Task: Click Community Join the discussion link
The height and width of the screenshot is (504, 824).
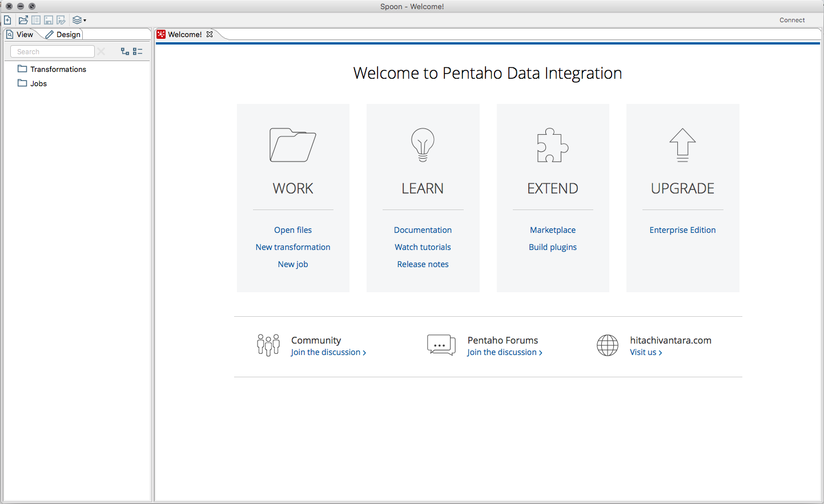Action: (x=328, y=352)
